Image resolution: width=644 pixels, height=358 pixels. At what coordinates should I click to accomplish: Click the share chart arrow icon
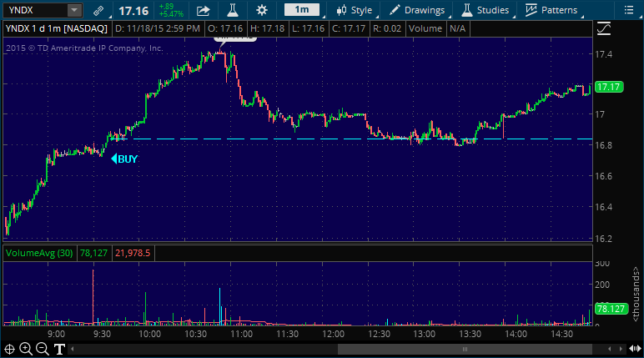coord(204,11)
